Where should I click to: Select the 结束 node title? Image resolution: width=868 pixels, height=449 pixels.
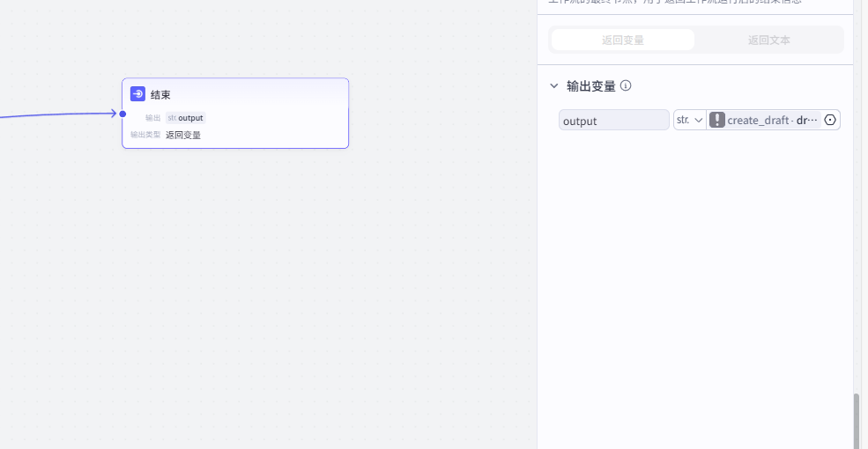coord(160,95)
